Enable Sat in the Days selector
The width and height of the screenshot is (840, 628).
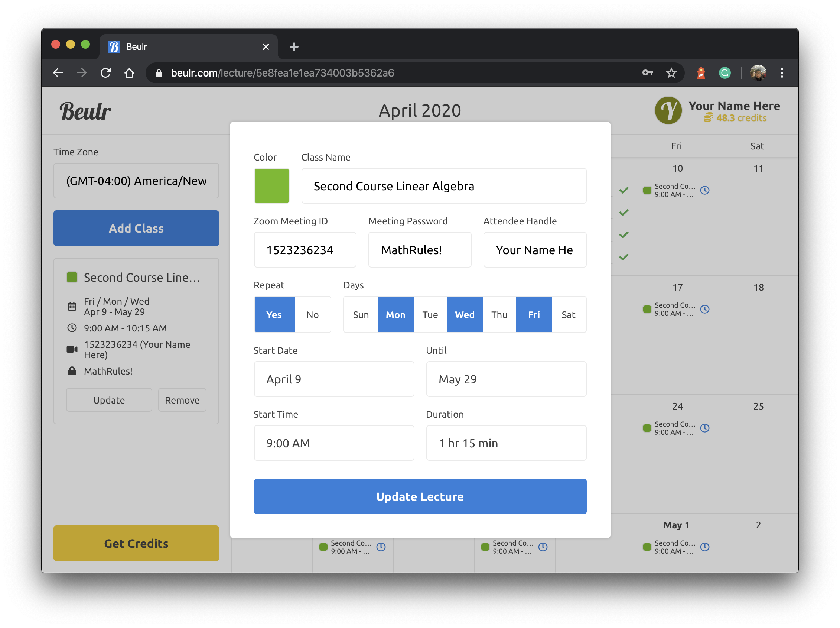point(568,315)
